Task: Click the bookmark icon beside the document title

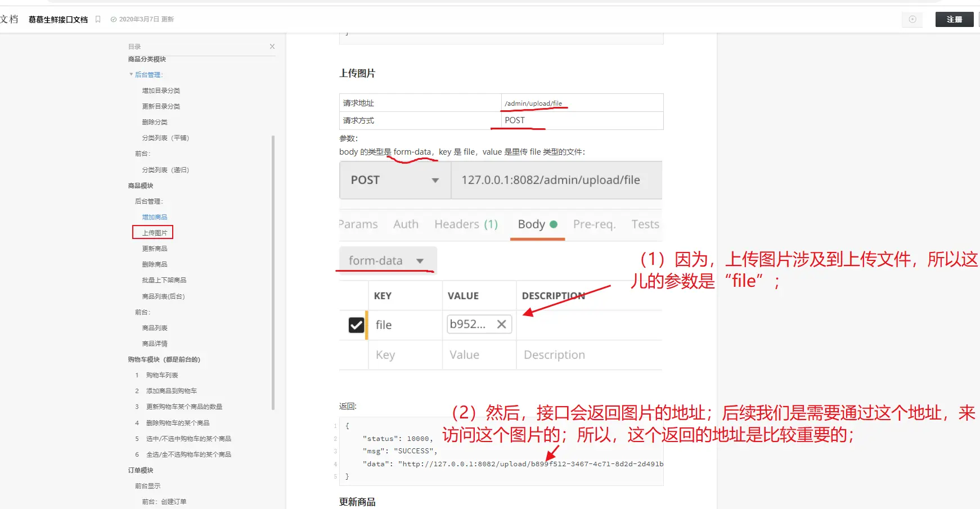Action: pyautogui.click(x=98, y=19)
